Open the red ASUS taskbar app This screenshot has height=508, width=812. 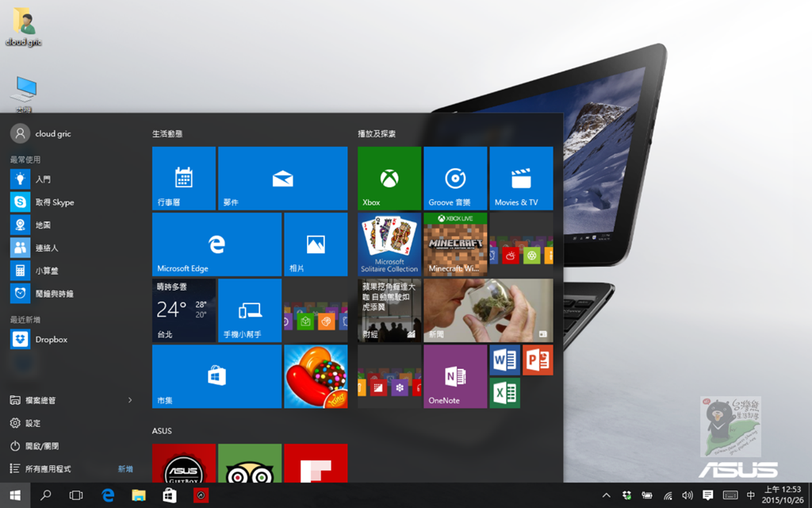point(201,495)
